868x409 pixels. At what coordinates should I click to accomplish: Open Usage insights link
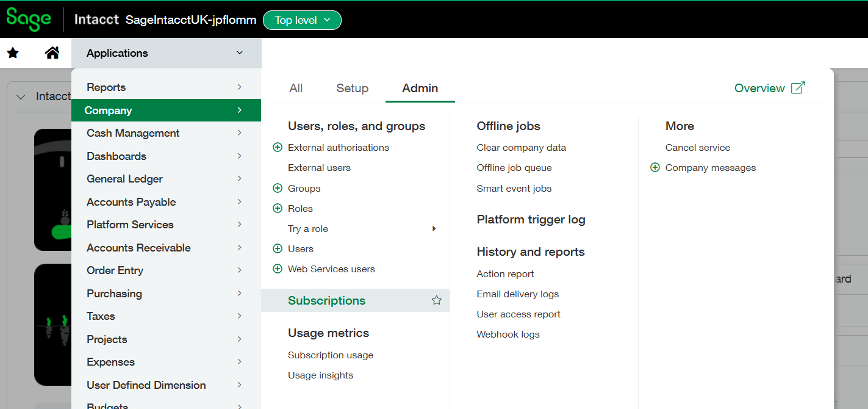pyautogui.click(x=320, y=375)
